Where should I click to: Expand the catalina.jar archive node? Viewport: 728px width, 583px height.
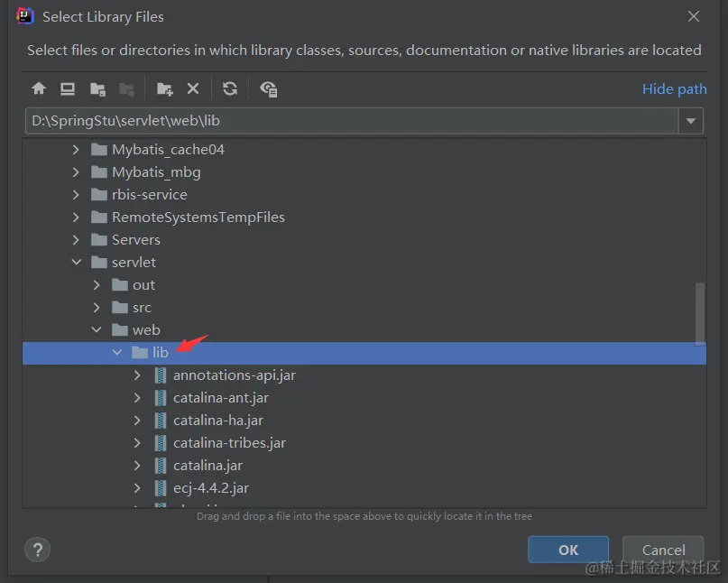[137, 466]
